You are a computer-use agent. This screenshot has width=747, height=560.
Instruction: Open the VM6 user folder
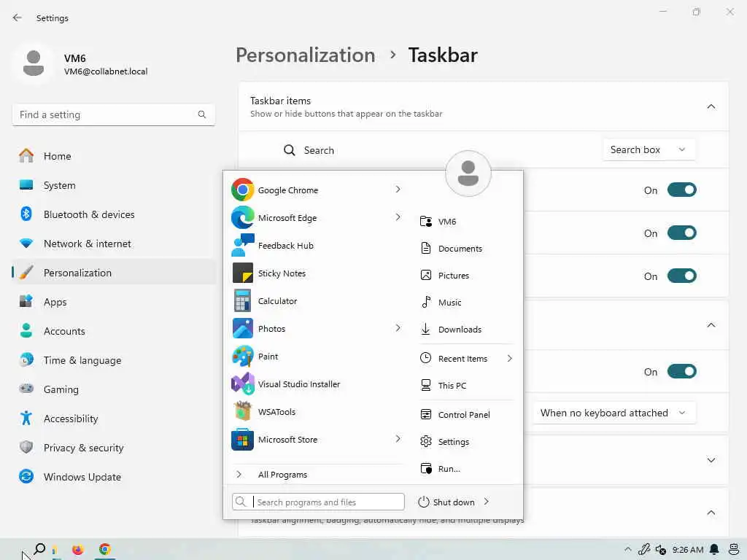click(466, 222)
